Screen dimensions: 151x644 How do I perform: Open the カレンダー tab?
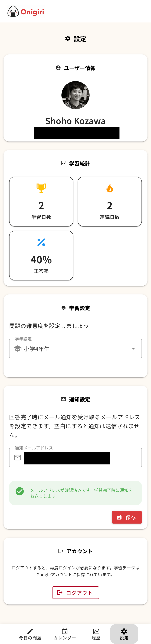(x=64, y=634)
